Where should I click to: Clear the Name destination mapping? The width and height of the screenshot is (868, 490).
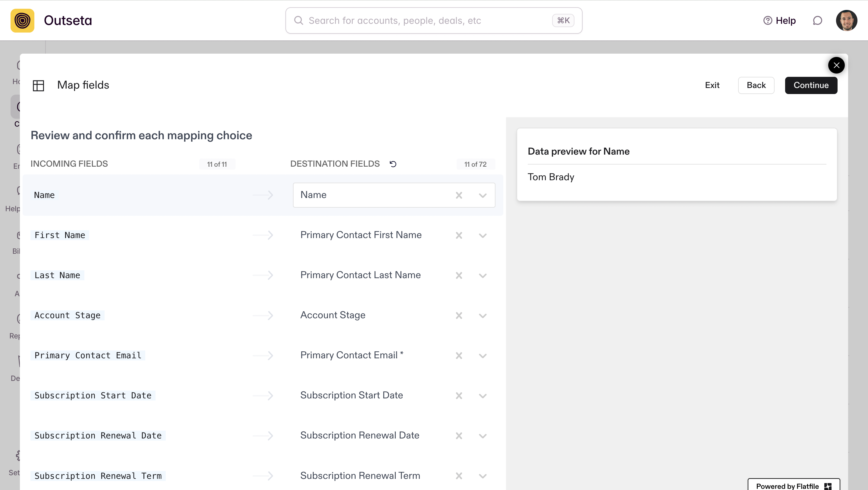pyautogui.click(x=459, y=195)
